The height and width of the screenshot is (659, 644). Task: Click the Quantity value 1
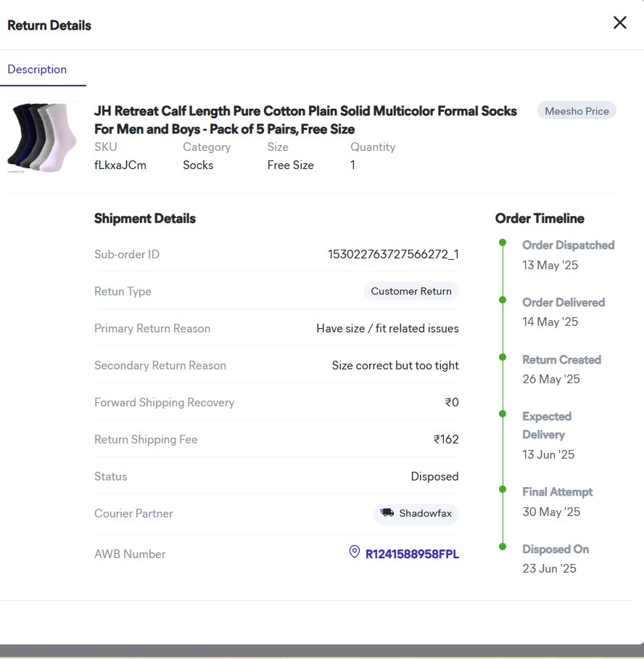pos(353,165)
